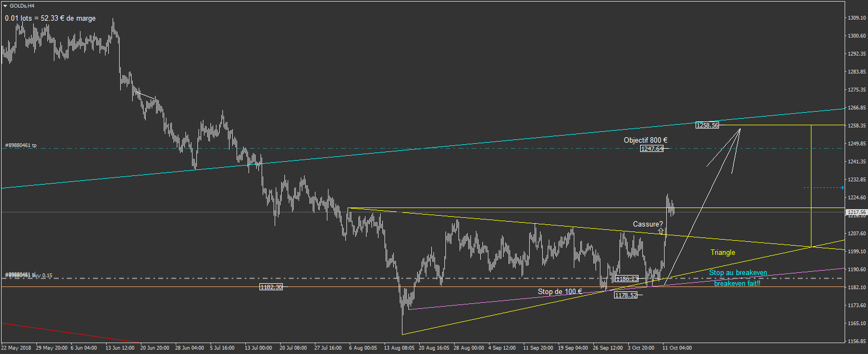868x354 pixels.
Task: Click the '#89880461 buy 0.15' order label
Action: coord(30,276)
